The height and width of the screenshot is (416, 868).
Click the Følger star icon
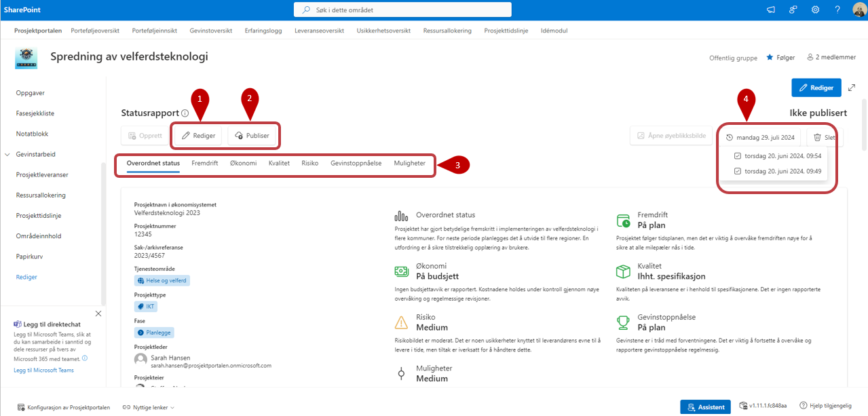(770, 58)
